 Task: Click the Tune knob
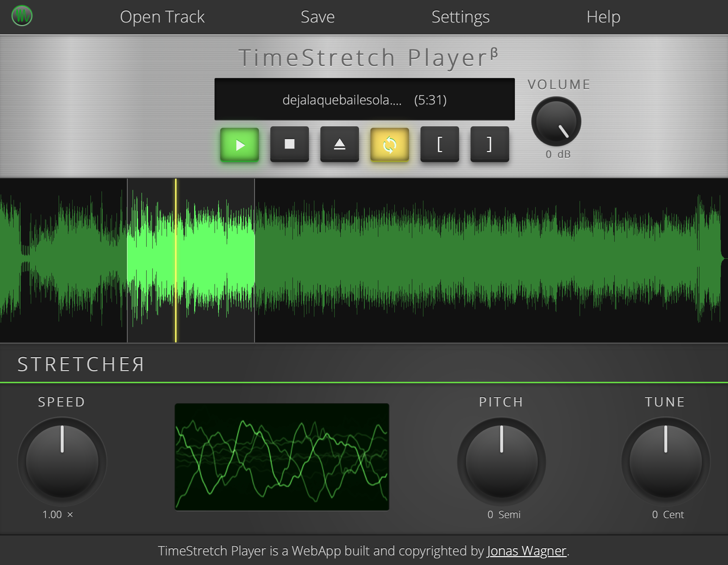pos(665,461)
